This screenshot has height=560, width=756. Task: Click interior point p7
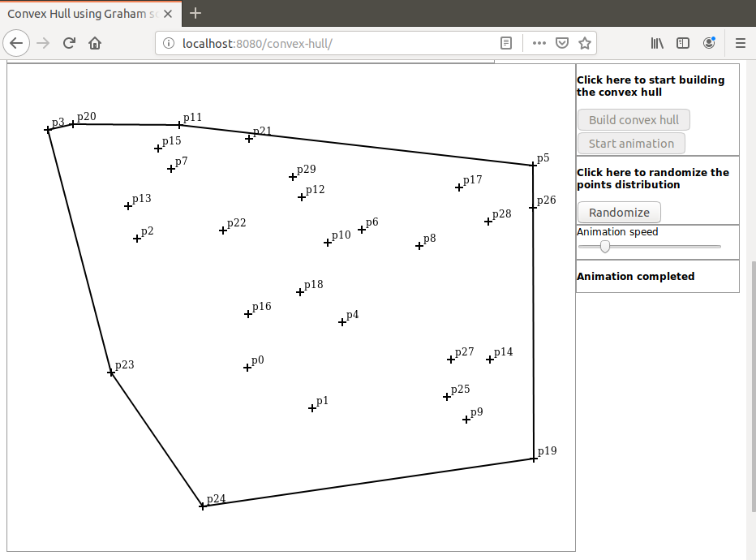[x=171, y=169]
